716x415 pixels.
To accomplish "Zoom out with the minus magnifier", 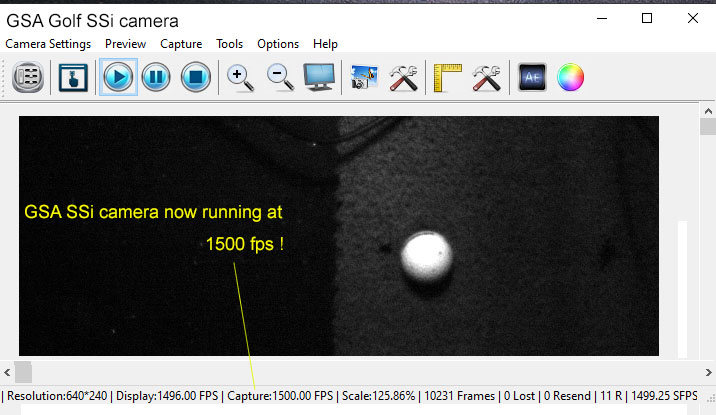I will tap(280, 77).
